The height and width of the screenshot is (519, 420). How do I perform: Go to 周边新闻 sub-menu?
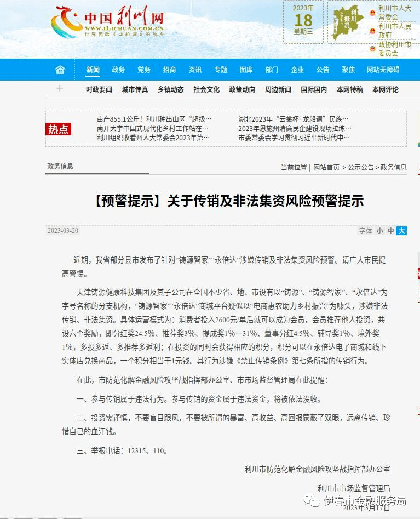tap(278, 89)
